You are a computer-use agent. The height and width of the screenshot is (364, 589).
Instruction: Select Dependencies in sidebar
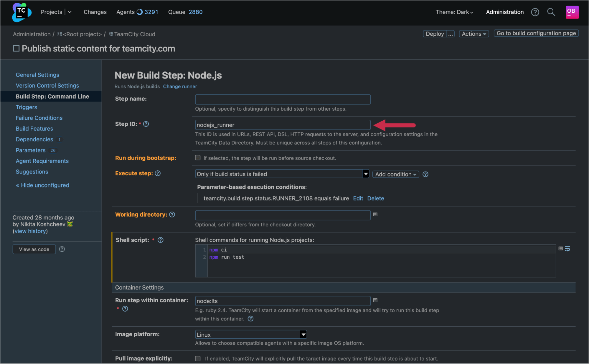click(34, 139)
